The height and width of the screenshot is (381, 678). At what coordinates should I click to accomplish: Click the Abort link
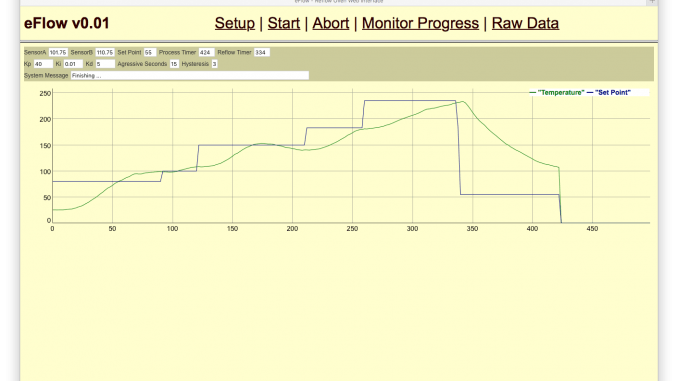[331, 23]
